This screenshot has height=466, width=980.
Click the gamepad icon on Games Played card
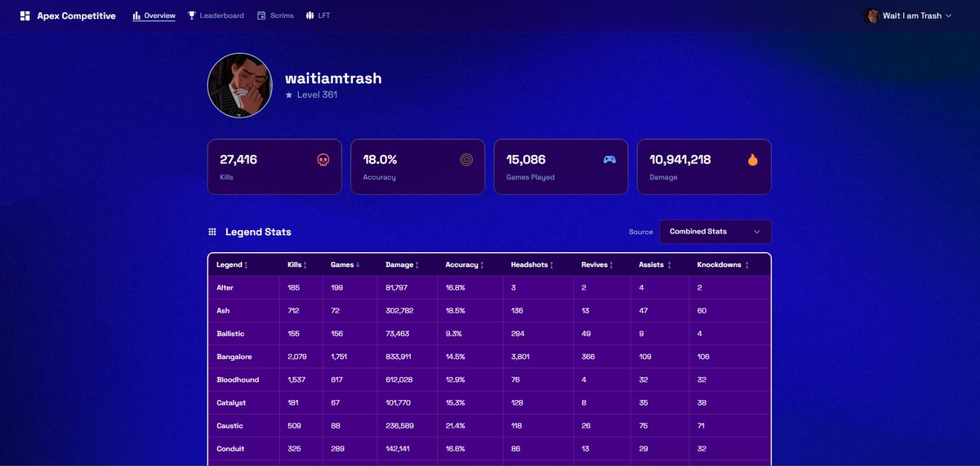(x=609, y=159)
